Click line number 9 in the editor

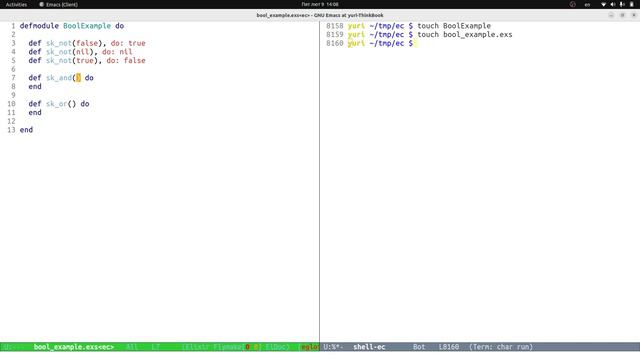coord(13,95)
